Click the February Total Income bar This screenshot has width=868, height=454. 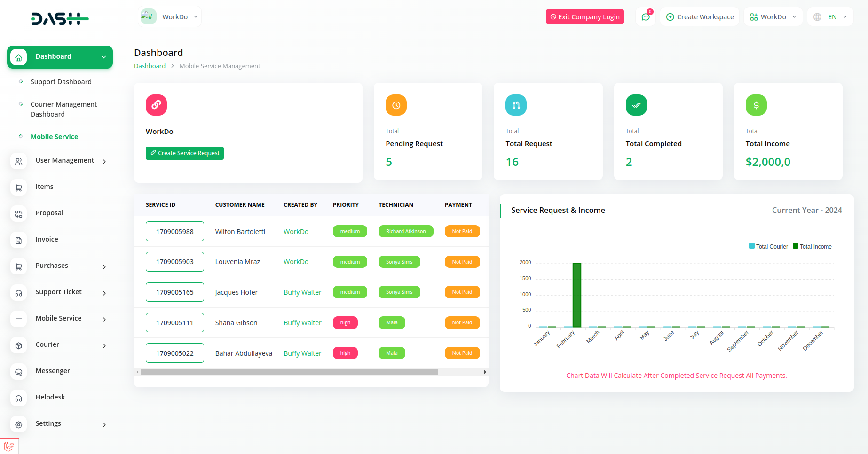576,295
